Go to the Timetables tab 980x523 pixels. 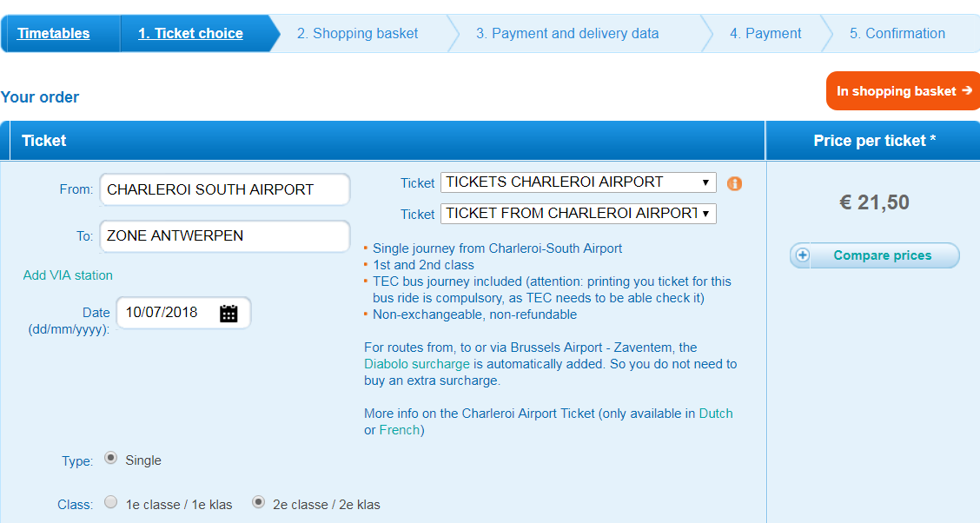(53, 33)
